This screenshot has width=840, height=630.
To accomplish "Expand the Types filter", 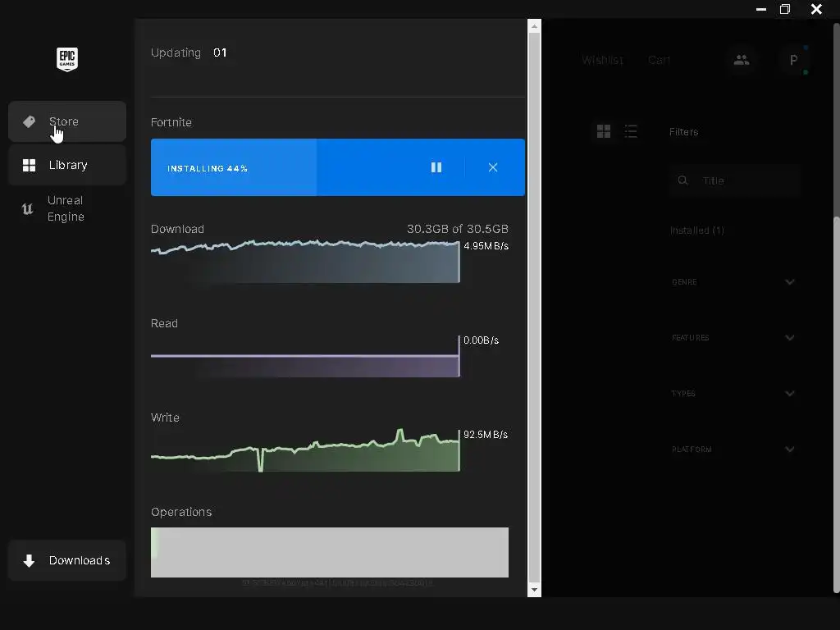I will (x=733, y=393).
